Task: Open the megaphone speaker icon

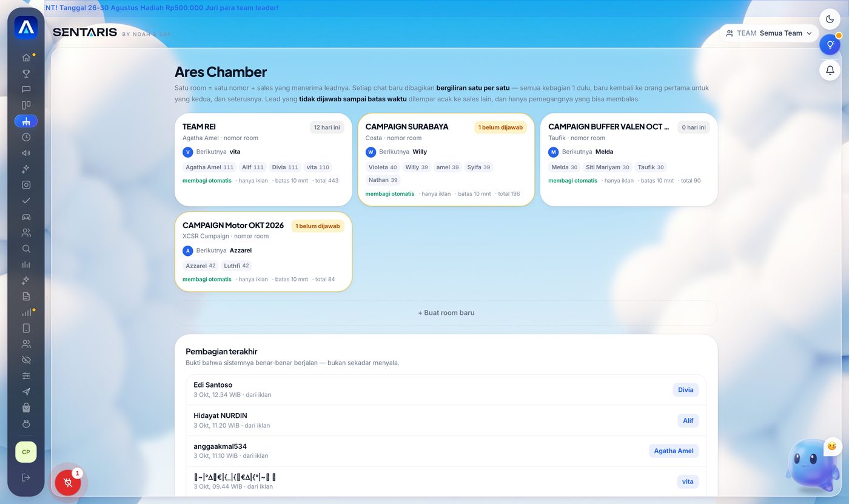Action: point(26,153)
